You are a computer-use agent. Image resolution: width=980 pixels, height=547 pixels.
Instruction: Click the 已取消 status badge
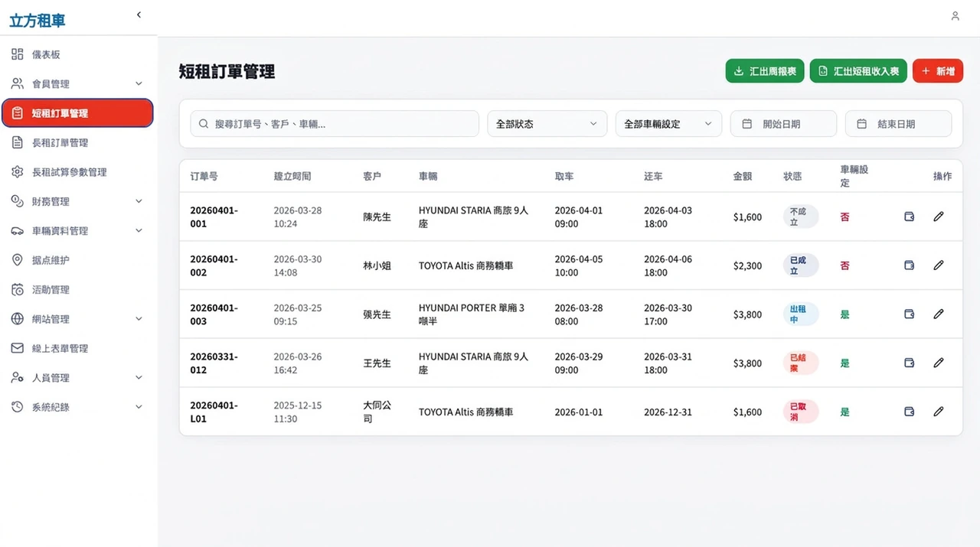(x=800, y=412)
